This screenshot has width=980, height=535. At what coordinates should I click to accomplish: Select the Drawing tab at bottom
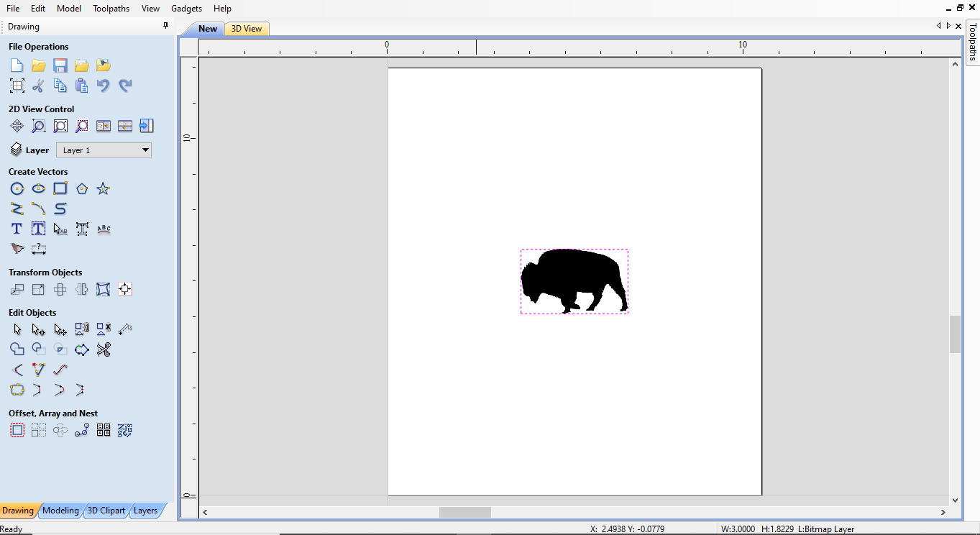18,511
